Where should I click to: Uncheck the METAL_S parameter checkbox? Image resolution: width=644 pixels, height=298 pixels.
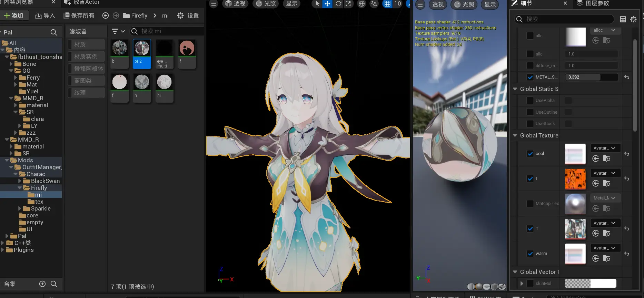point(530,77)
